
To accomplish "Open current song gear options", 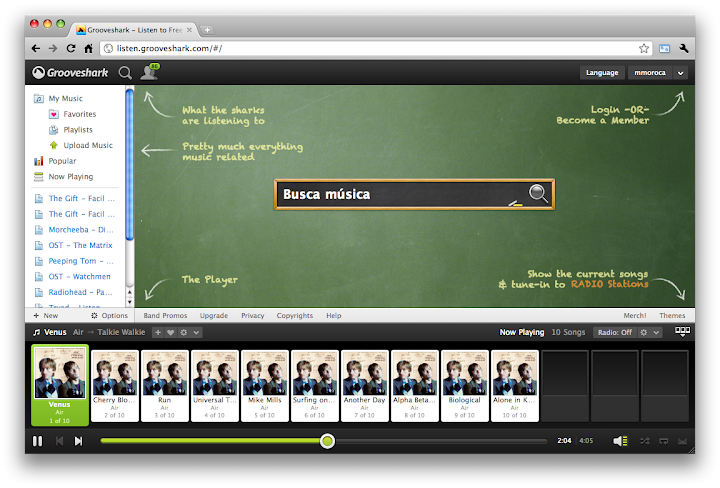I will [183, 332].
